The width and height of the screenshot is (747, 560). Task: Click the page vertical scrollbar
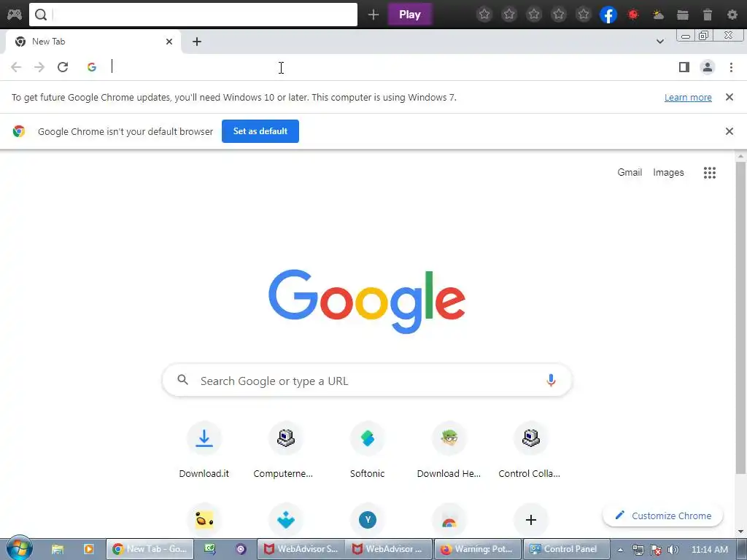click(x=740, y=318)
